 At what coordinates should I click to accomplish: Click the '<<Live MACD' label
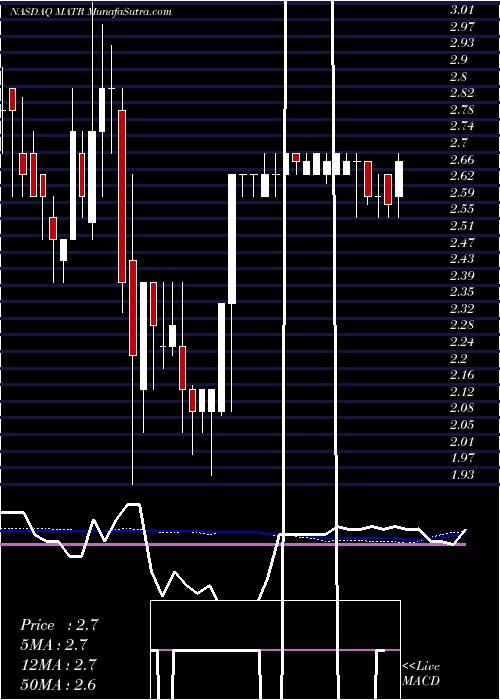pyautogui.click(x=421, y=674)
